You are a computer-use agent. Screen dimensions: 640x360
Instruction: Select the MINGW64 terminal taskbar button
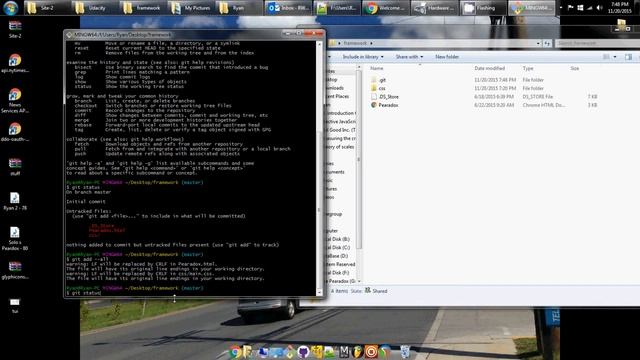(x=531, y=8)
